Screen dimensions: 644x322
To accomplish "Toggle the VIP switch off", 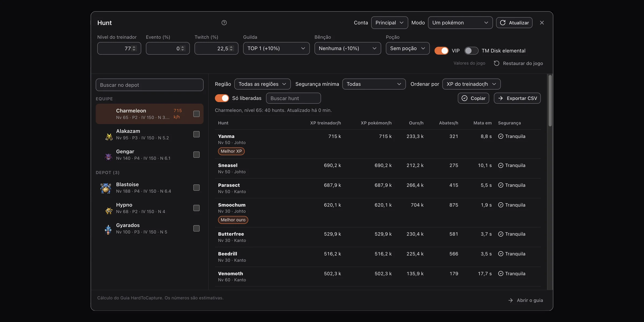I will [x=441, y=50].
